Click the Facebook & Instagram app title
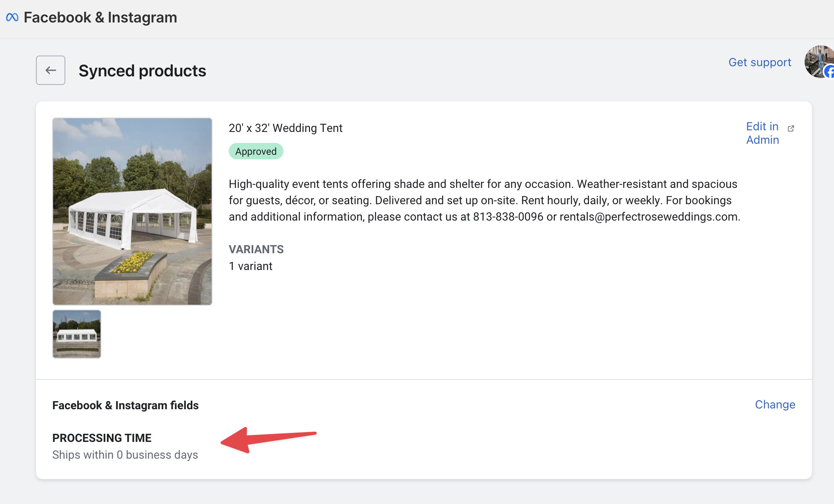Viewport: 834px width, 504px height. 100,18
